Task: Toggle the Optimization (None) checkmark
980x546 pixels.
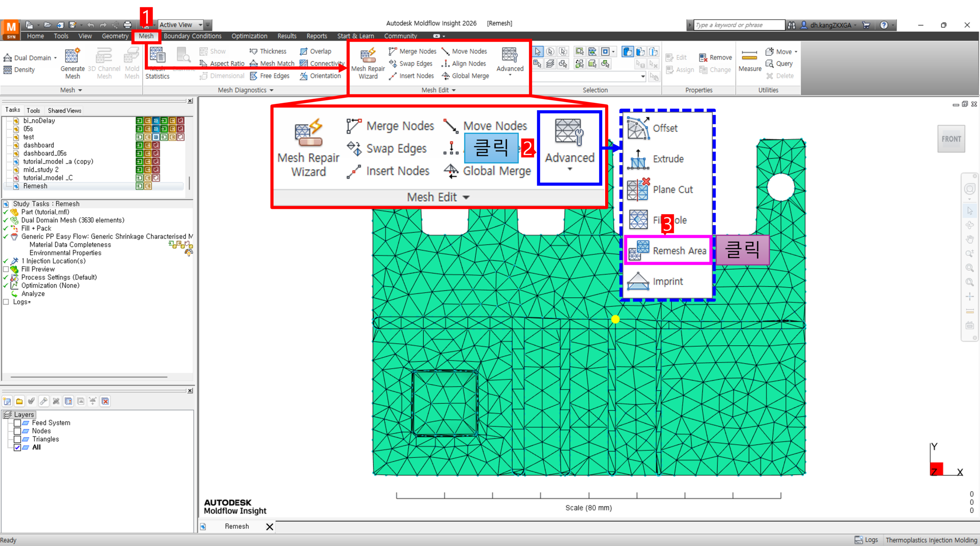Action: [5, 285]
